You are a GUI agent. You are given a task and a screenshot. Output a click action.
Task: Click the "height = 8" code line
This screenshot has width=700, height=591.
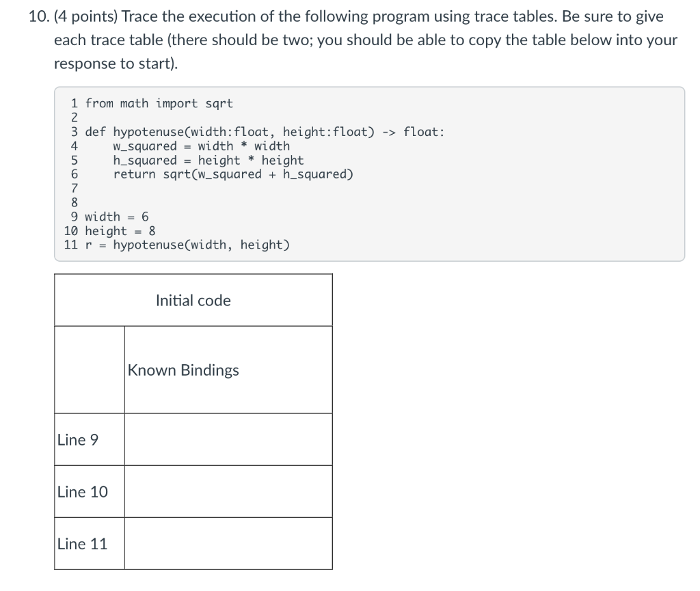120,231
